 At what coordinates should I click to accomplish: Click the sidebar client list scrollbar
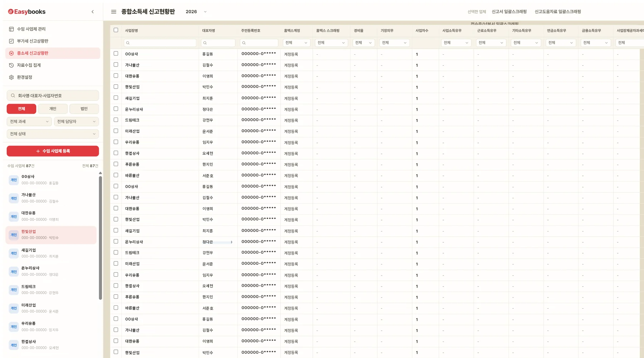tap(101, 238)
